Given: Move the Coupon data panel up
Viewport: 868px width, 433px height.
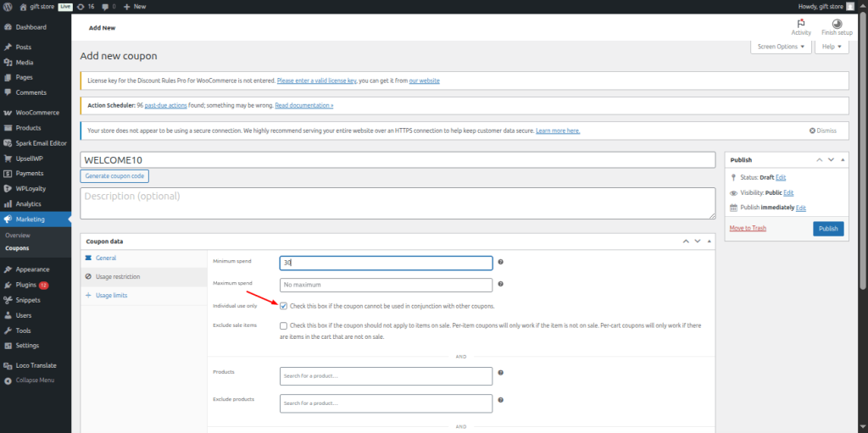Looking at the screenshot, I should tap(686, 241).
